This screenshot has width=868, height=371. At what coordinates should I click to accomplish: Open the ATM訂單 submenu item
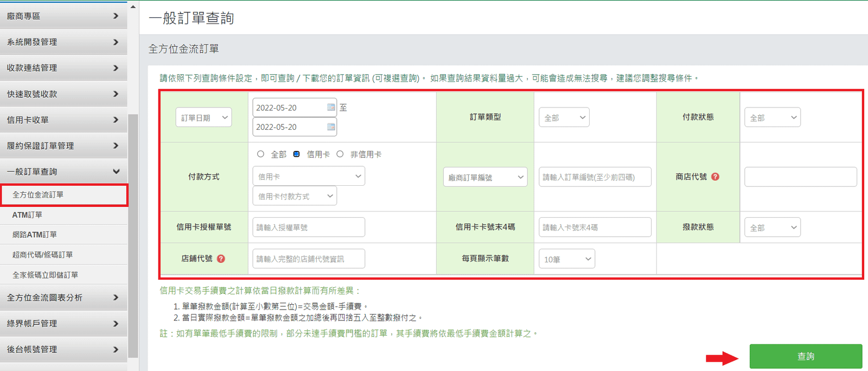(x=63, y=215)
